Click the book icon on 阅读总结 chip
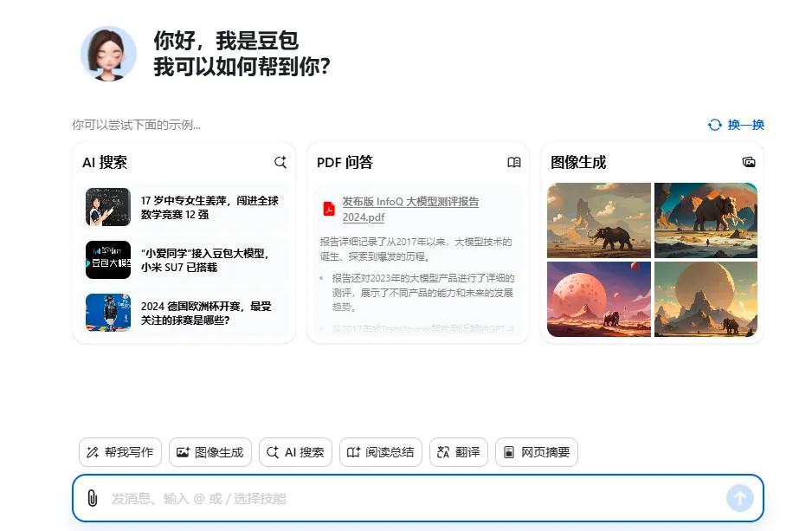 click(353, 452)
